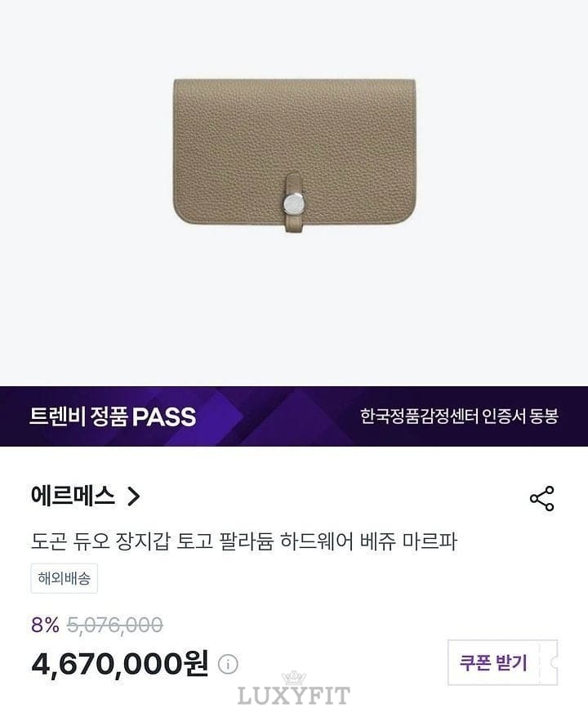Select the 해외배송 shipping tag
This screenshot has height=708, width=588.
[65, 578]
